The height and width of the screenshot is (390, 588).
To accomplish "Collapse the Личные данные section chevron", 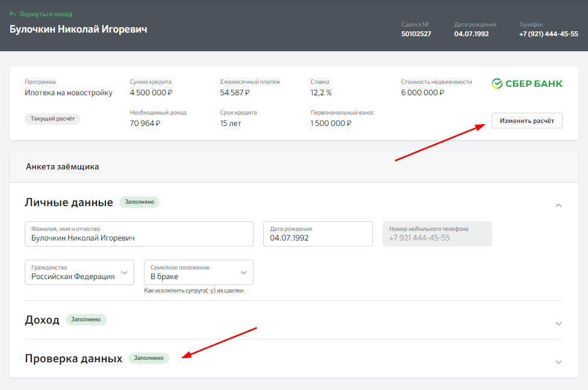I will coord(558,206).
